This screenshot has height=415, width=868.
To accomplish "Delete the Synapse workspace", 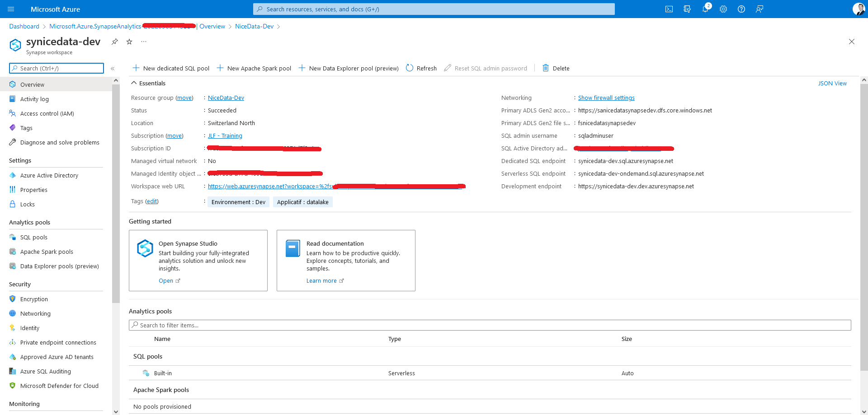I will pyautogui.click(x=556, y=68).
